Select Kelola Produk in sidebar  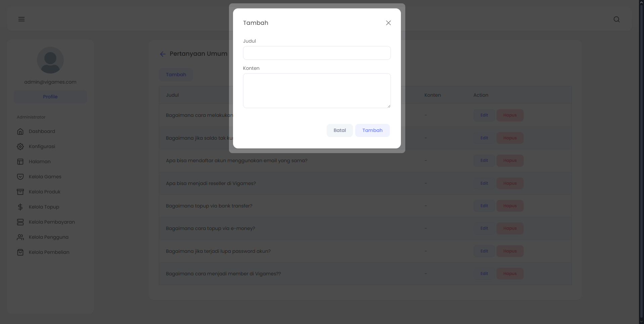(45, 192)
